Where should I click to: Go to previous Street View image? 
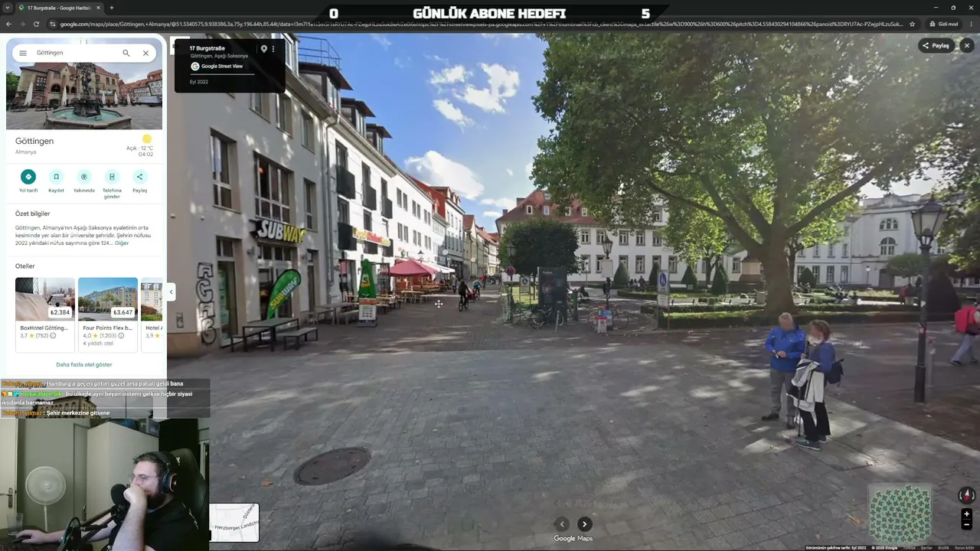tap(562, 524)
